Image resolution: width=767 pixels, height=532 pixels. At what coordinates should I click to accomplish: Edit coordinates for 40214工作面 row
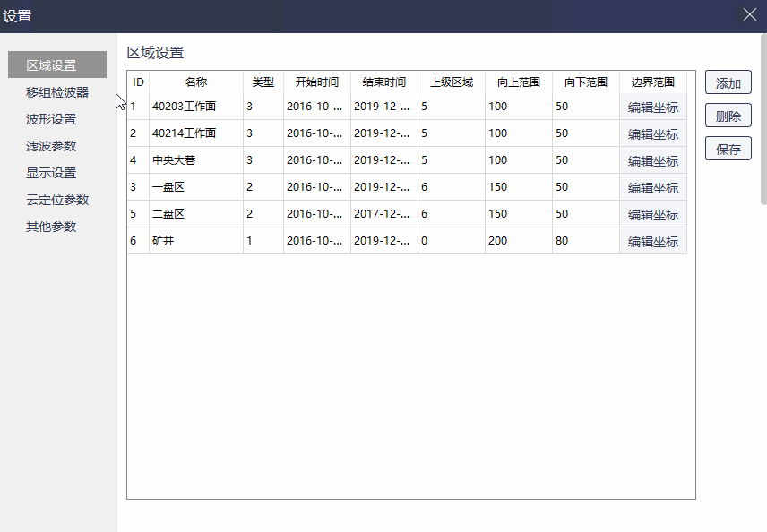tap(652, 133)
